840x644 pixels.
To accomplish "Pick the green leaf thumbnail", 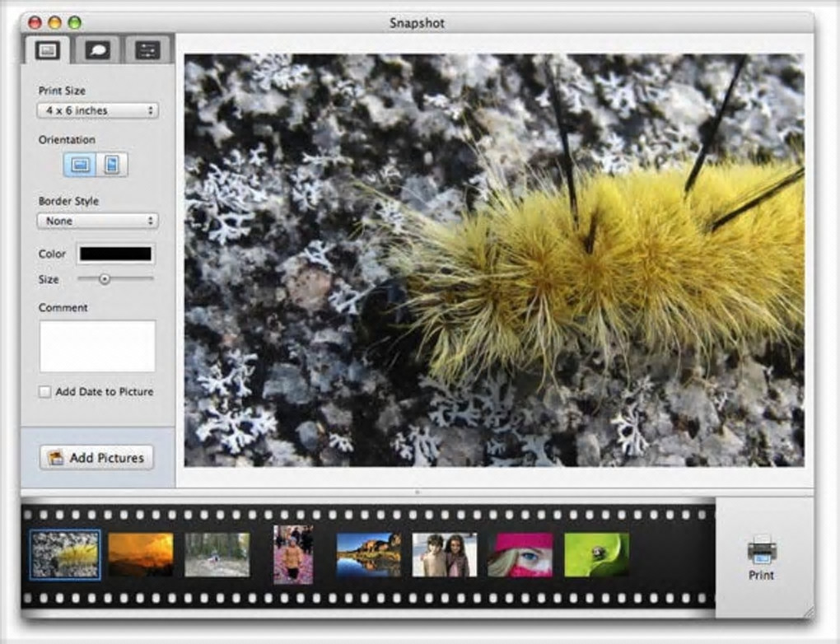I will (x=596, y=554).
